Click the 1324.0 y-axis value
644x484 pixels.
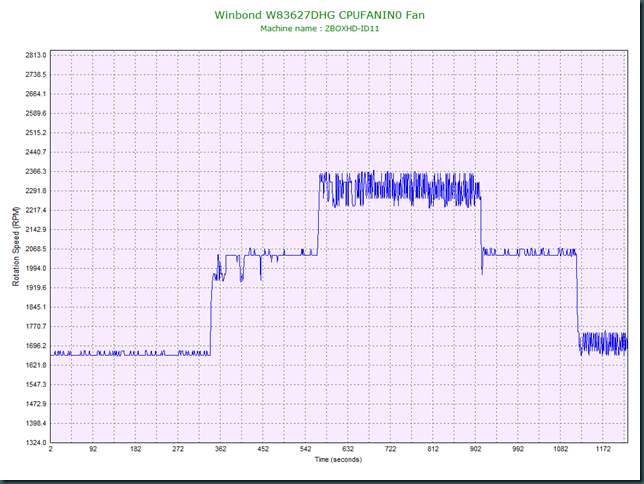(x=36, y=443)
